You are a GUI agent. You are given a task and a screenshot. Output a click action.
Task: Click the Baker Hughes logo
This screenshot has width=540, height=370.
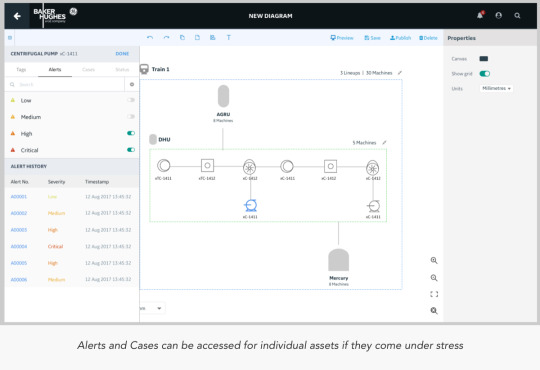55,16
